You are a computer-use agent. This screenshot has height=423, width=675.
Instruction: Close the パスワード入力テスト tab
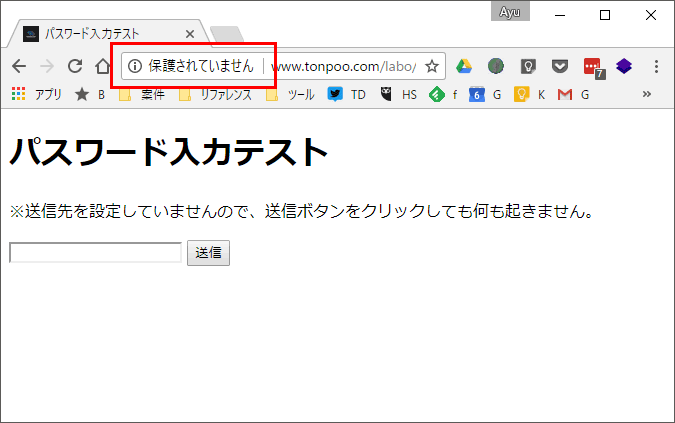pos(190,33)
